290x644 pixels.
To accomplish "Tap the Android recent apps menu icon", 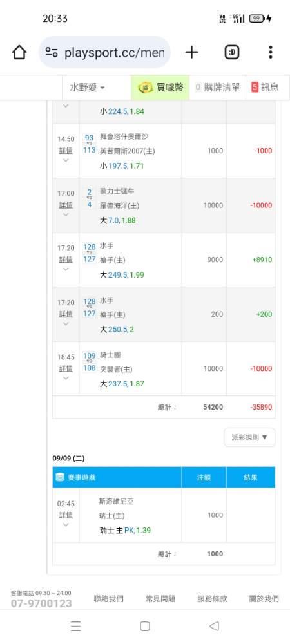I will click(x=75, y=626).
